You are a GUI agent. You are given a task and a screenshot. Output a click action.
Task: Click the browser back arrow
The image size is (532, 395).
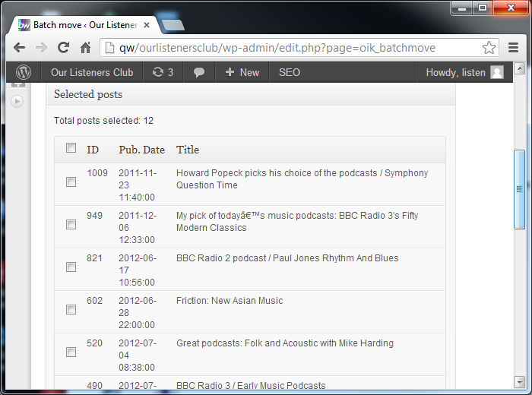20,47
